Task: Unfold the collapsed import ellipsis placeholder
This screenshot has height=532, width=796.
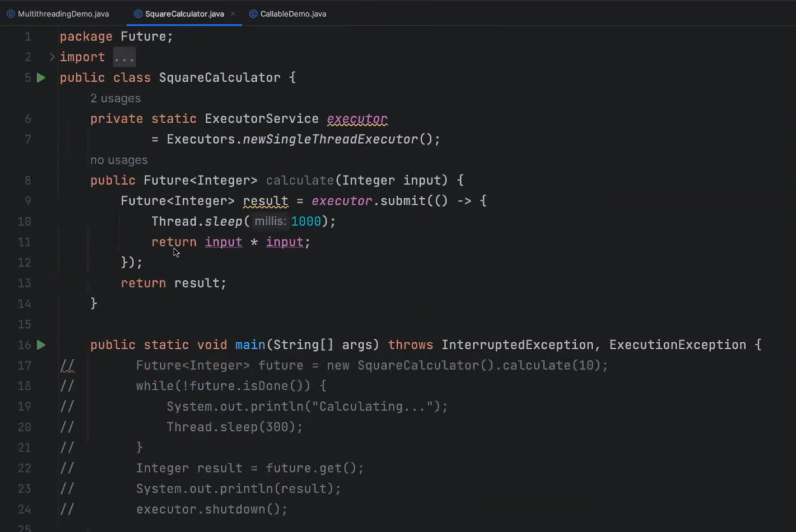Action: point(124,57)
